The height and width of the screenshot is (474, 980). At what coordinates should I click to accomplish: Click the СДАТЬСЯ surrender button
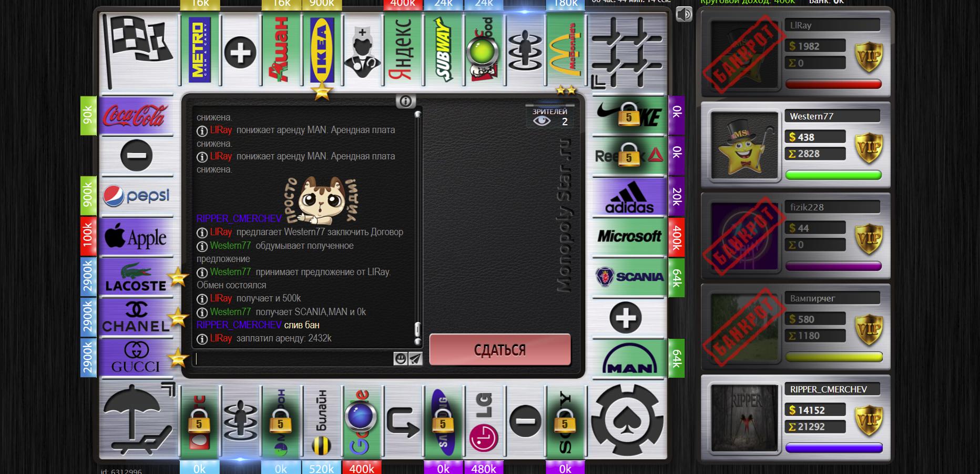click(500, 350)
